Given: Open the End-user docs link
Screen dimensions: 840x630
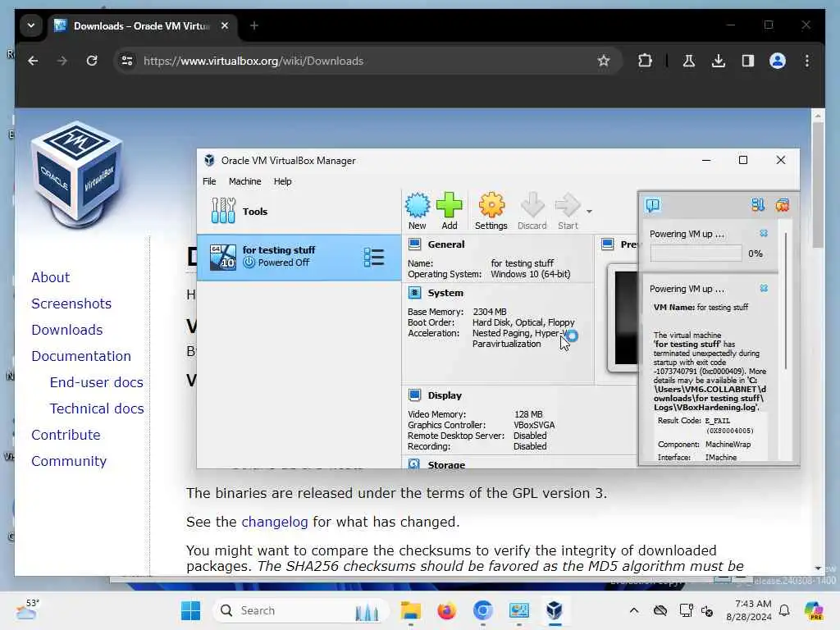Looking at the screenshot, I should pyautogui.click(x=97, y=382).
